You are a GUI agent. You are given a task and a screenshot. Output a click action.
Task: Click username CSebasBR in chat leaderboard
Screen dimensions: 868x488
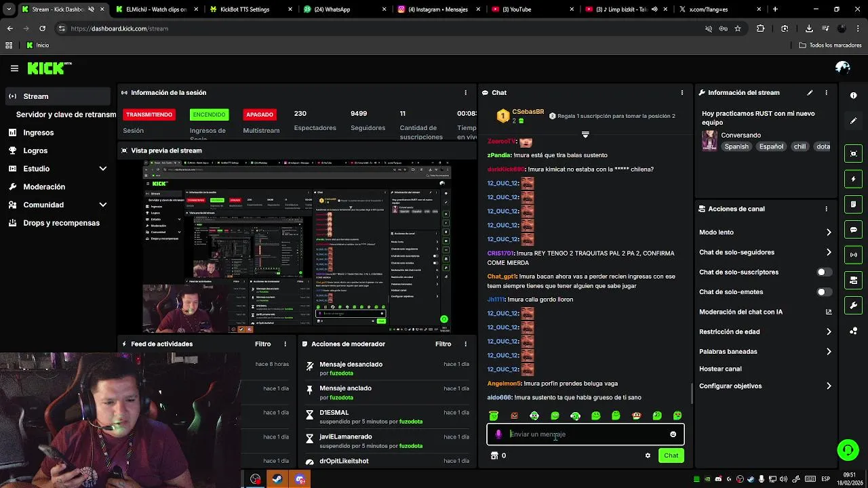tap(528, 112)
